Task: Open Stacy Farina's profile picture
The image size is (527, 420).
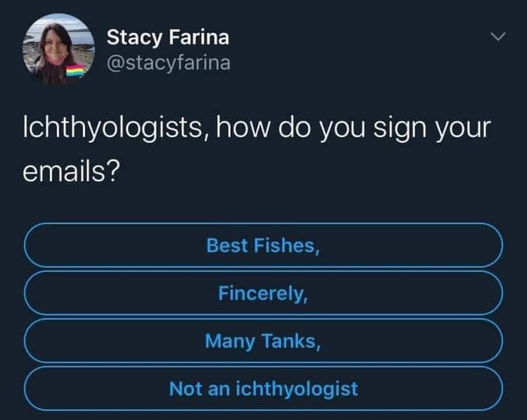Action: pos(58,49)
